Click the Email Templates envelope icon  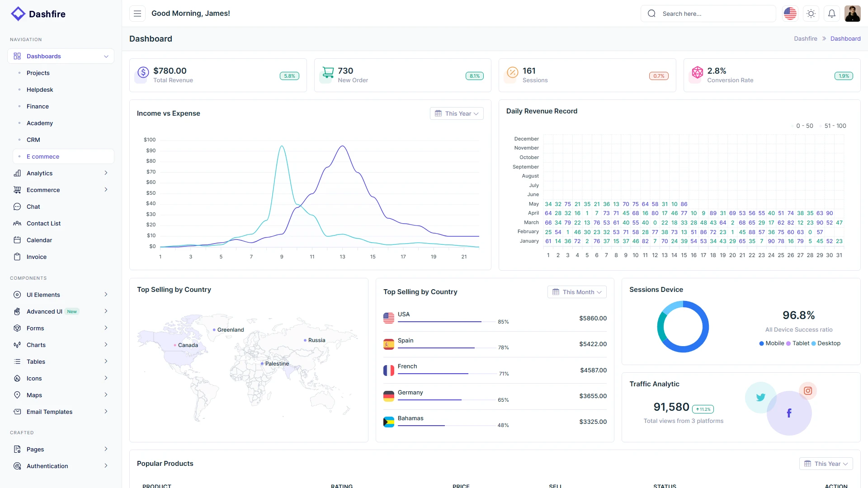17,412
